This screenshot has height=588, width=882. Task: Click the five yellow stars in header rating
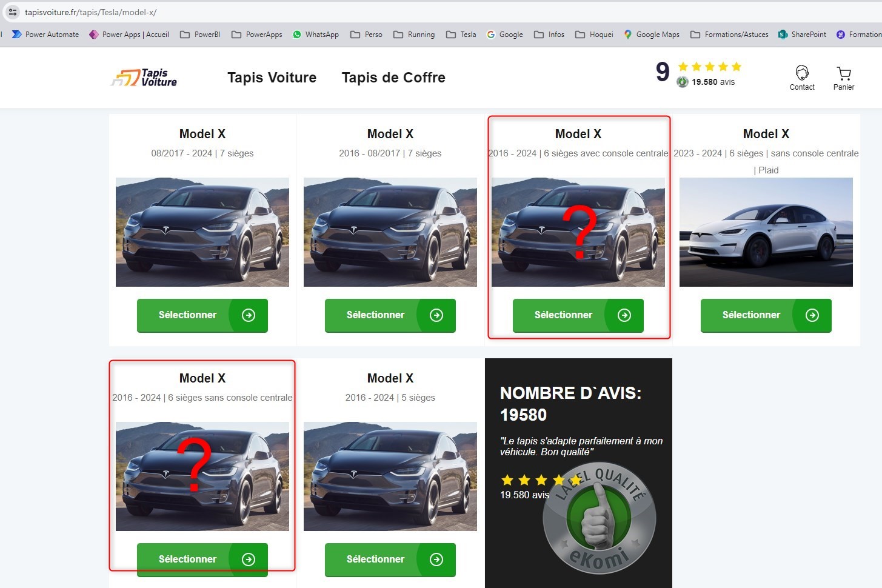tap(709, 67)
